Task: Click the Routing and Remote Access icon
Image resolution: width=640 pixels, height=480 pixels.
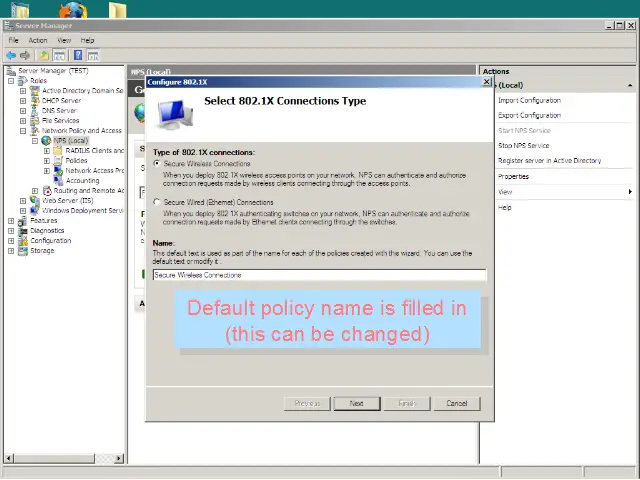Action: coord(47,191)
